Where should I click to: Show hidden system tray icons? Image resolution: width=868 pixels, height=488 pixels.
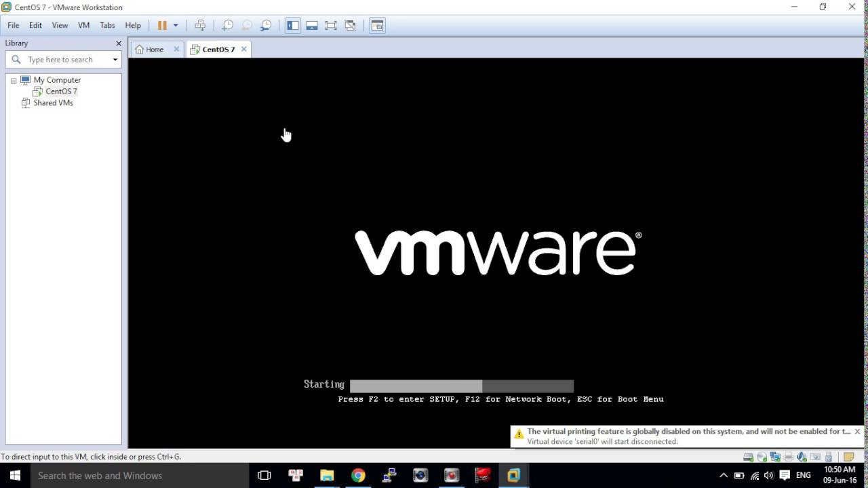pyautogui.click(x=724, y=476)
